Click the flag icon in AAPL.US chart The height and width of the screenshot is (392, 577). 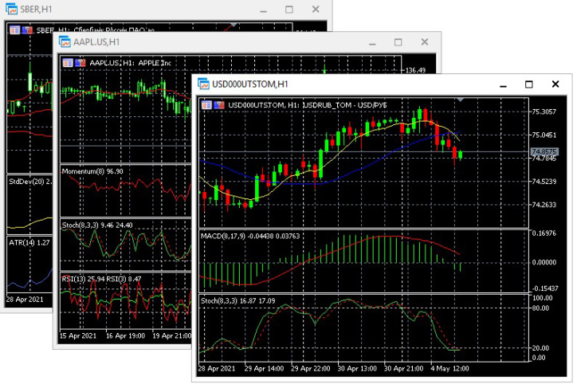click(80, 62)
